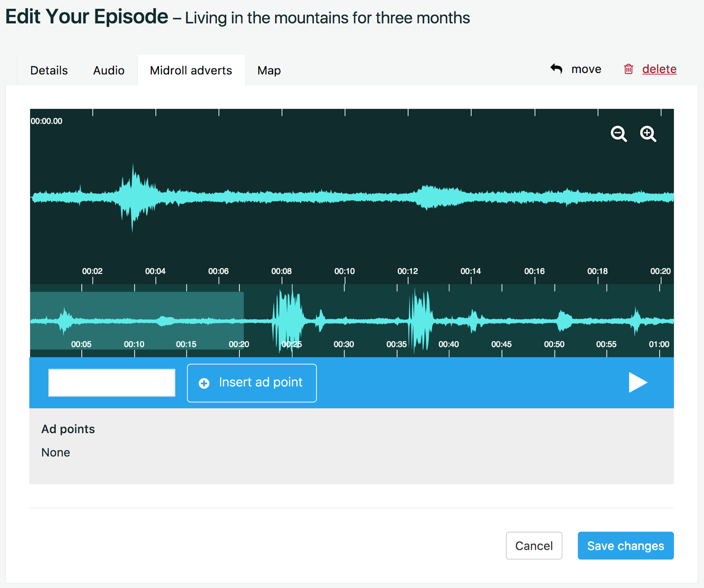The image size is (704, 588).
Task: Focus the ad point time input field
Action: pyautogui.click(x=112, y=383)
